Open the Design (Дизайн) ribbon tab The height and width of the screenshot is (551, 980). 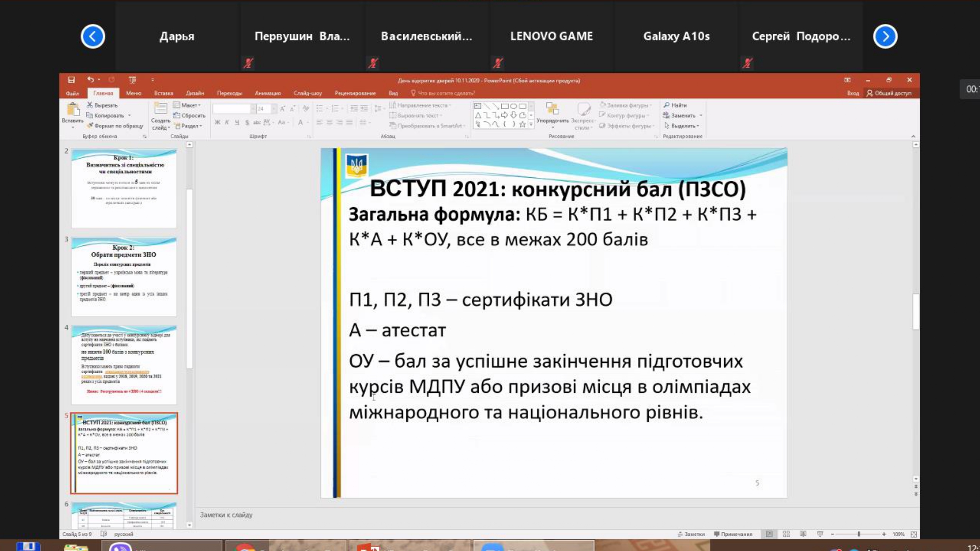coord(195,93)
